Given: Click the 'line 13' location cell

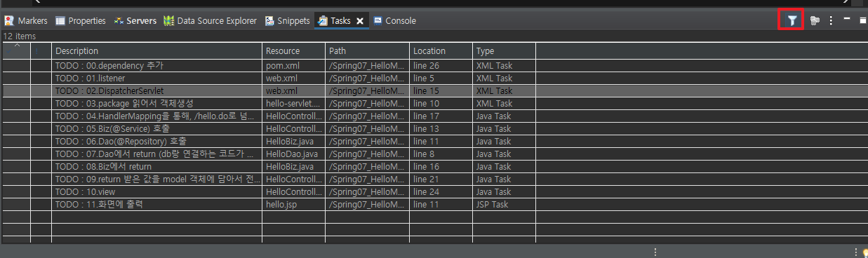Looking at the screenshot, I should coord(441,128).
